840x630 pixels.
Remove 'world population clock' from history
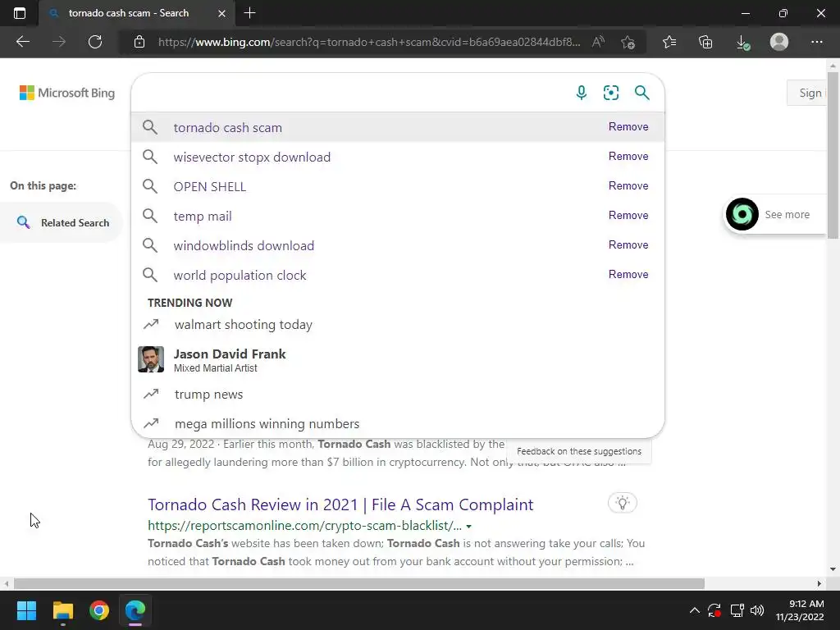(x=628, y=274)
